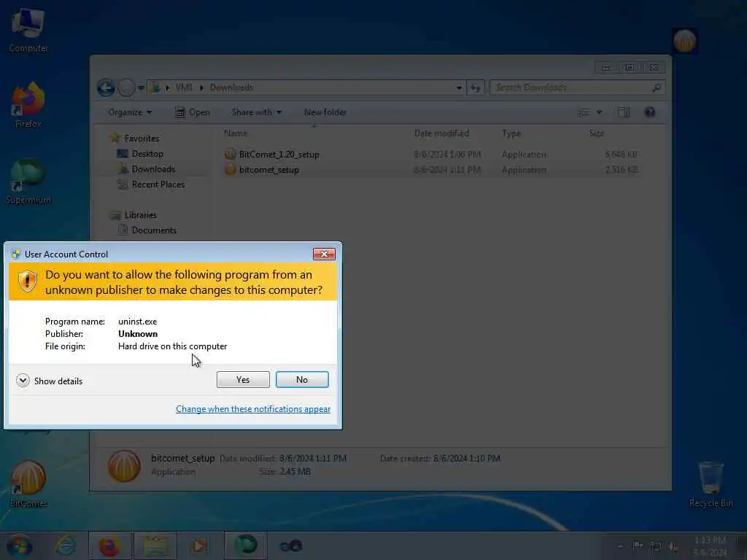
Task: Open Firefox from taskbar
Action: click(109, 545)
